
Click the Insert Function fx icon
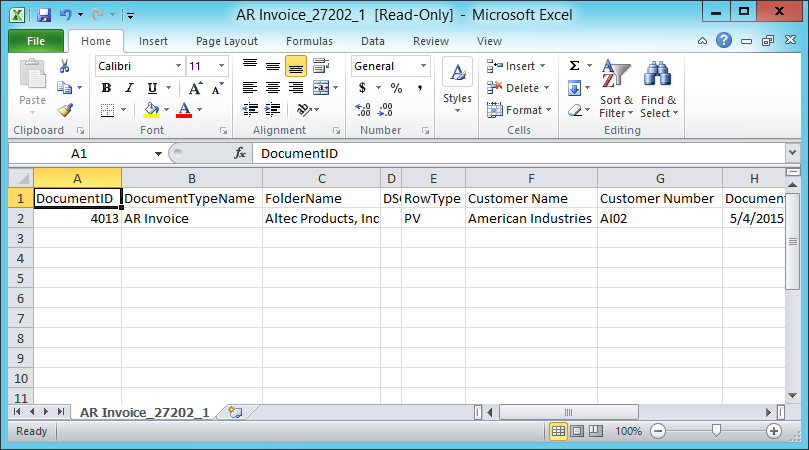coord(240,153)
